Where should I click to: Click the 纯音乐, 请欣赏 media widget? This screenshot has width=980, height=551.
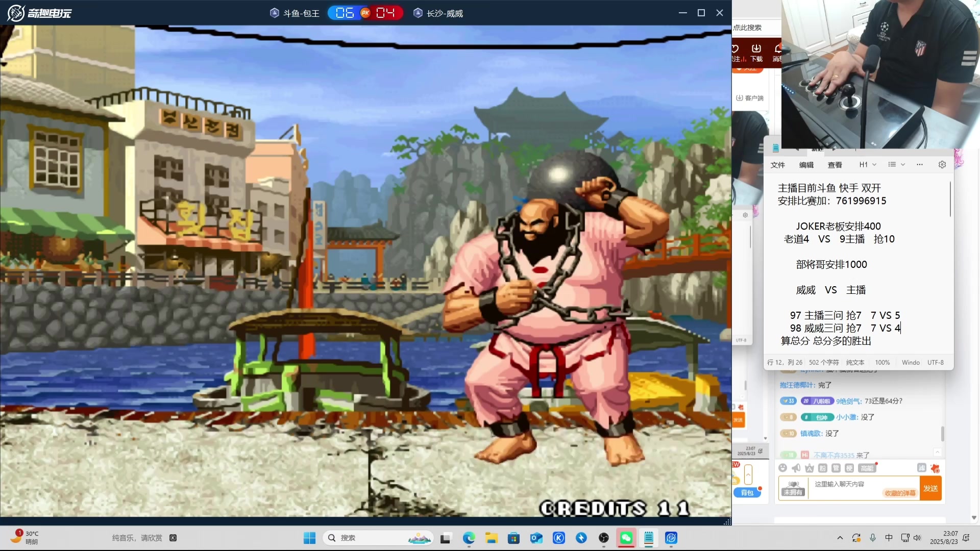[144, 538]
